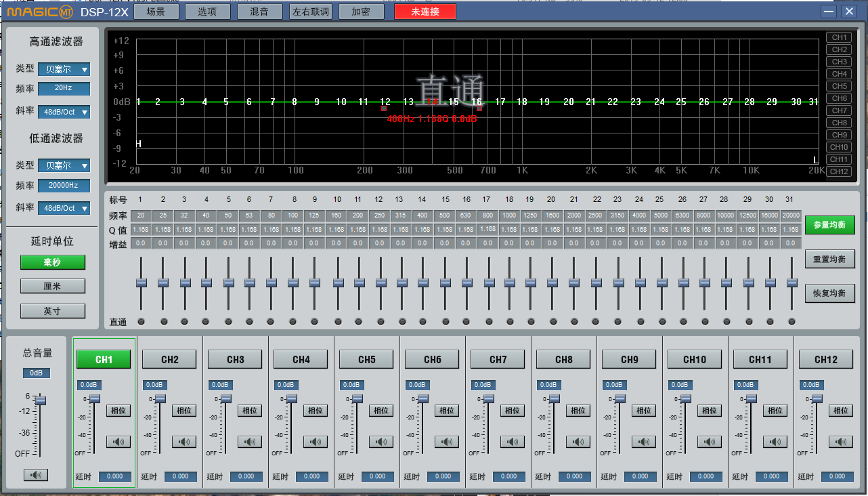The image size is (868, 496).
Task: Select EQ node 25 on graph
Action: (681, 102)
